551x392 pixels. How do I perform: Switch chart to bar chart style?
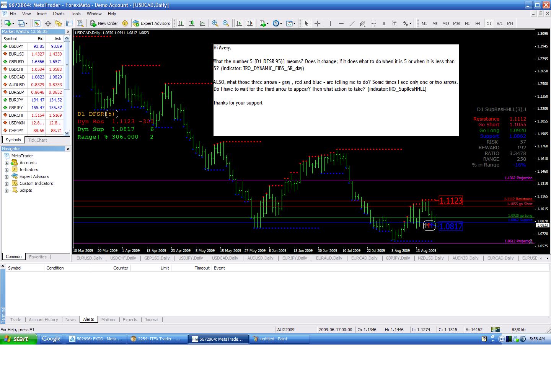[x=181, y=23]
